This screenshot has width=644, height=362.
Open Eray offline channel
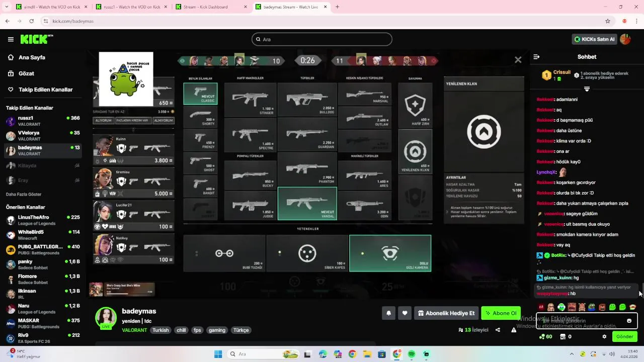43,180
